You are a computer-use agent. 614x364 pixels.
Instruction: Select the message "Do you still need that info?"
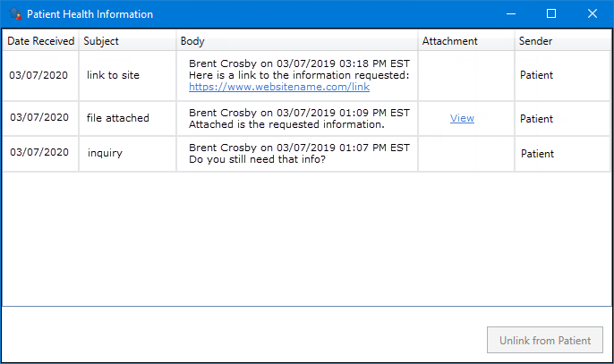(257, 160)
